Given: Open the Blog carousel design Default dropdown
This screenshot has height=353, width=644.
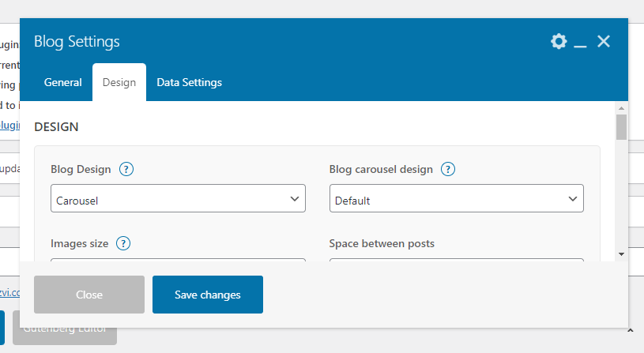Looking at the screenshot, I should (456, 199).
